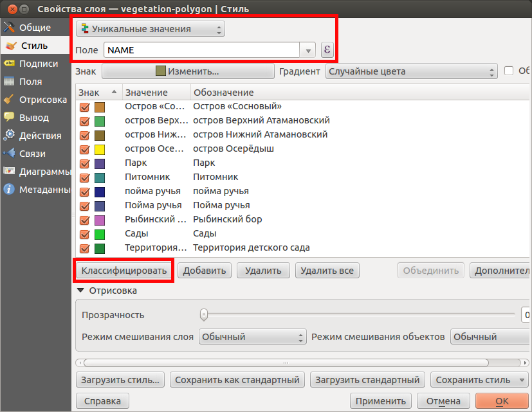Click the Диаграммы chart icon

[x=9, y=171]
